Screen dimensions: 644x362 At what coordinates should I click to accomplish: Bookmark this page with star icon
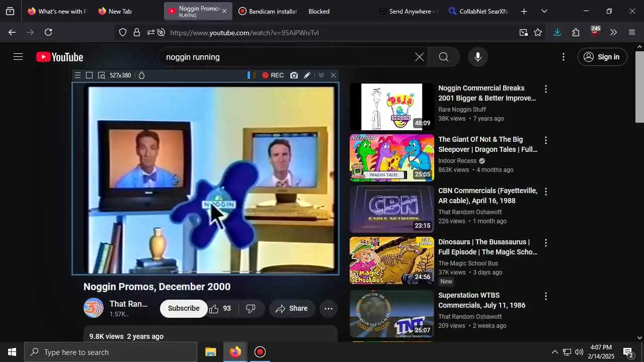click(x=538, y=32)
